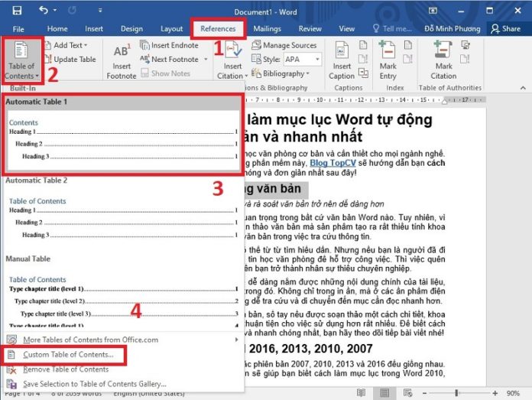
Task: Click the English (United States) language indicator
Action: coord(149,394)
